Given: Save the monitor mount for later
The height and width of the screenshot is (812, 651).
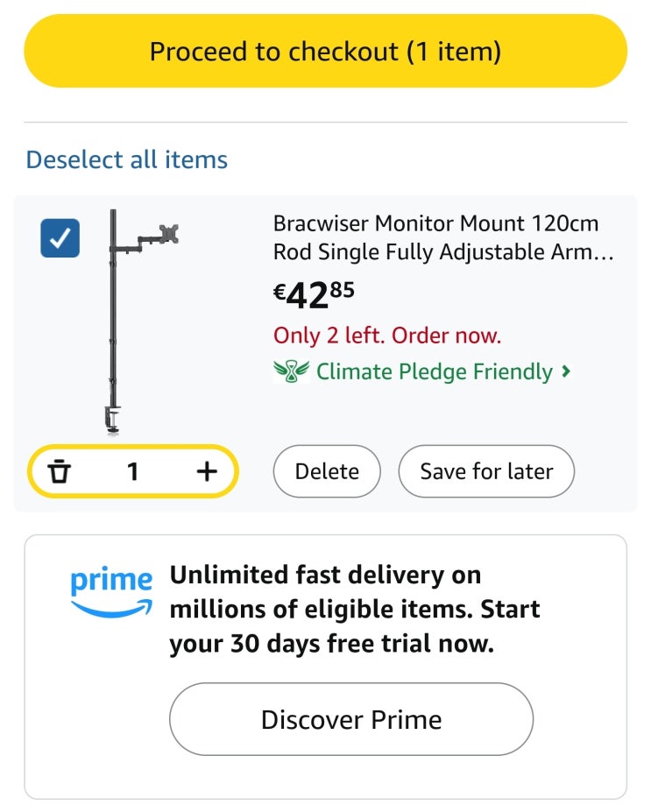Looking at the screenshot, I should click(x=486, y=471).
